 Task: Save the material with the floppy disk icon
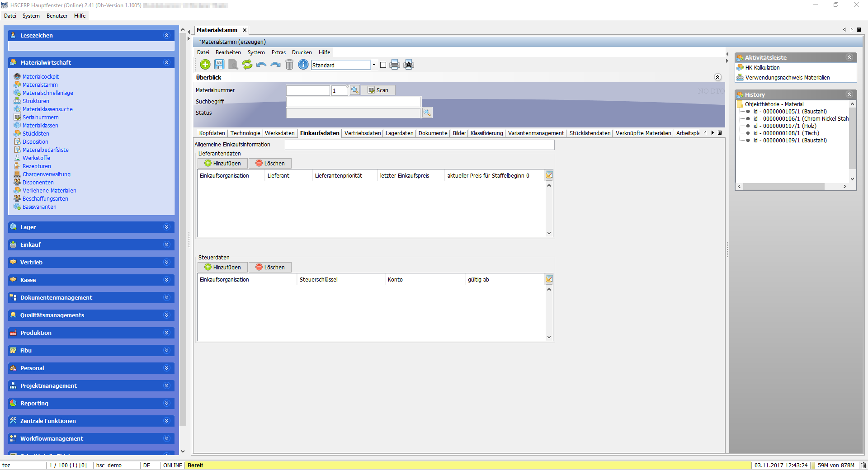(219, 65)
